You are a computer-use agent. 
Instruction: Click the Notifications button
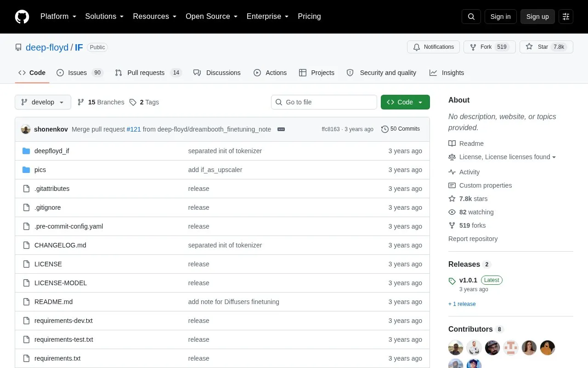click(433, 47)
